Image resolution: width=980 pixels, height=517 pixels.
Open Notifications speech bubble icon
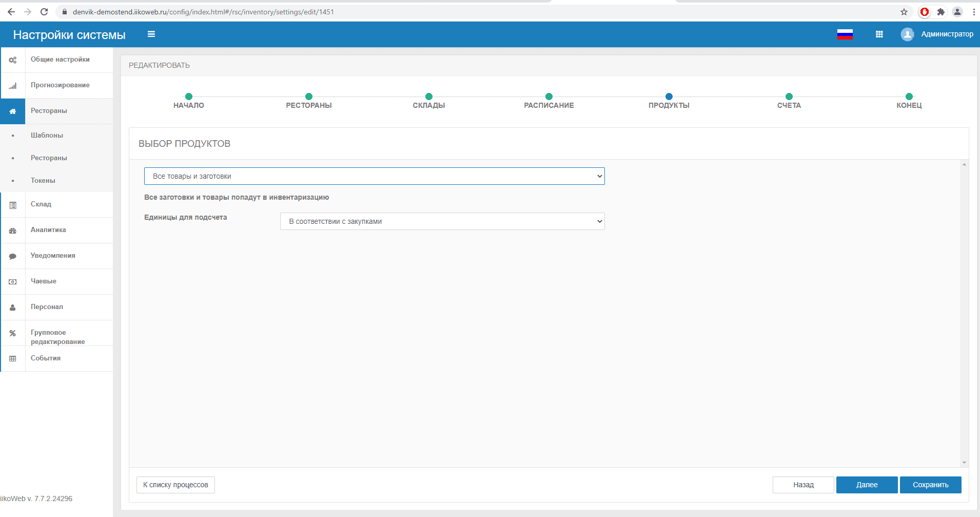pyautogui.click(x=13, y=256)
